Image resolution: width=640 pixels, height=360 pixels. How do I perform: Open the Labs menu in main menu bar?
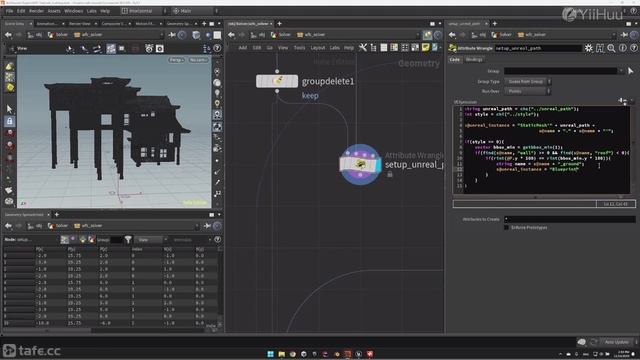point(91,11)
